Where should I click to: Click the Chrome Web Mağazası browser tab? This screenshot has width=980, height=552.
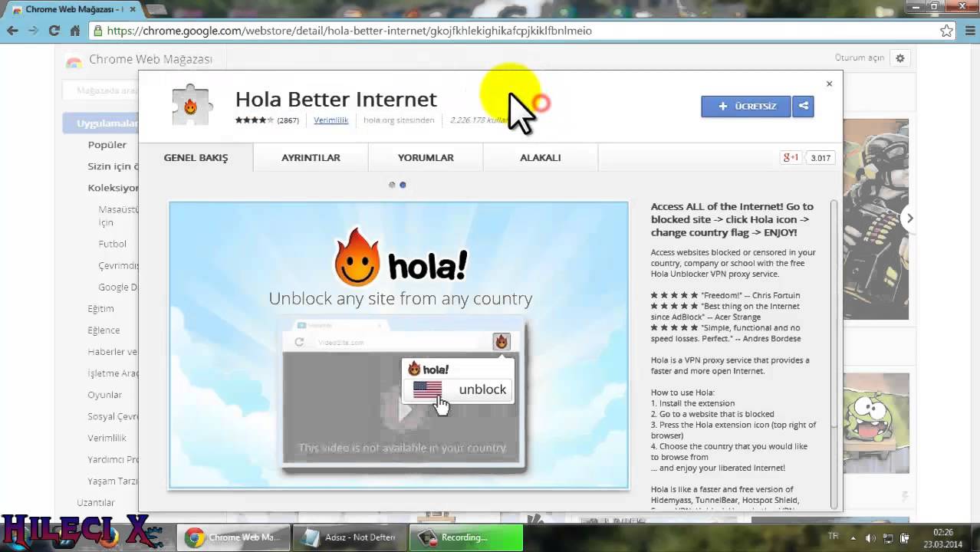(x=72, y=9)
